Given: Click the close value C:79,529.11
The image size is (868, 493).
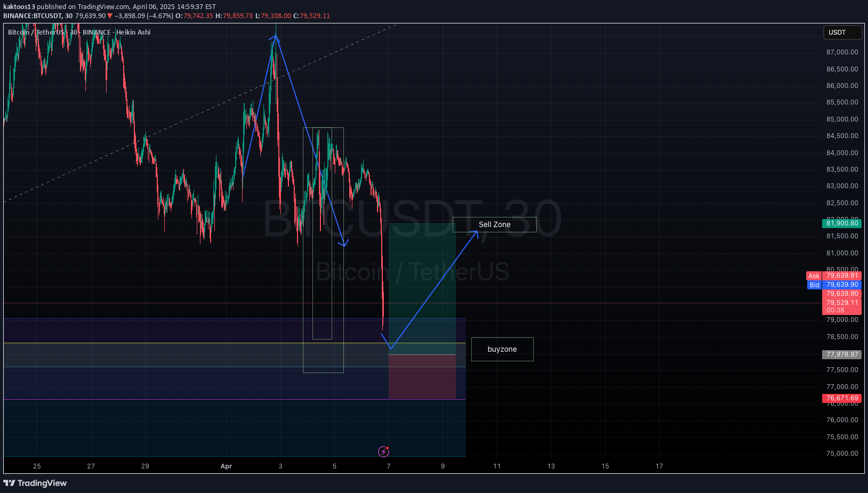Looking at the screenshot, I should 312,16.
